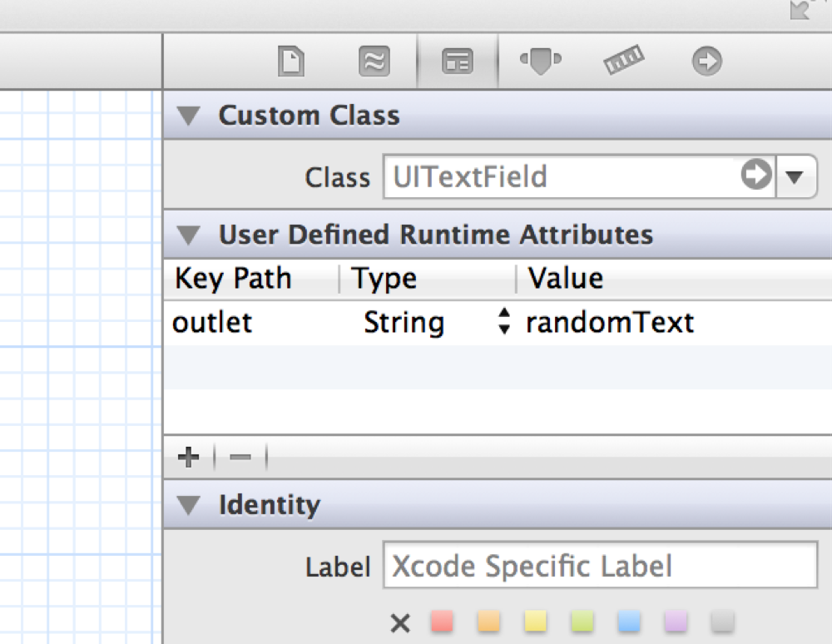Collapse the User Defined Runtime Attributes section
The height and width of the screenshot is (644, 832).
188,235
